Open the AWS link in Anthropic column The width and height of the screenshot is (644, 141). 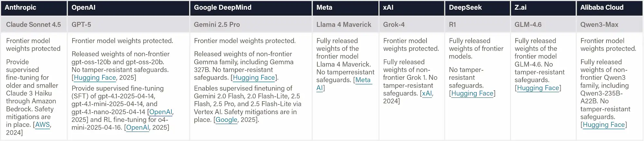pyautogui.click(x=43, y=125)
